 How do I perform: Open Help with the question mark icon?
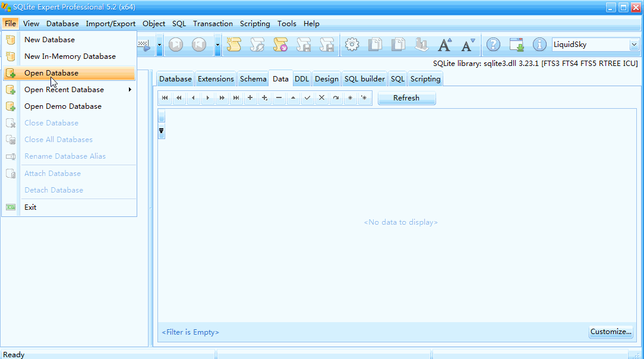(493, 45)
